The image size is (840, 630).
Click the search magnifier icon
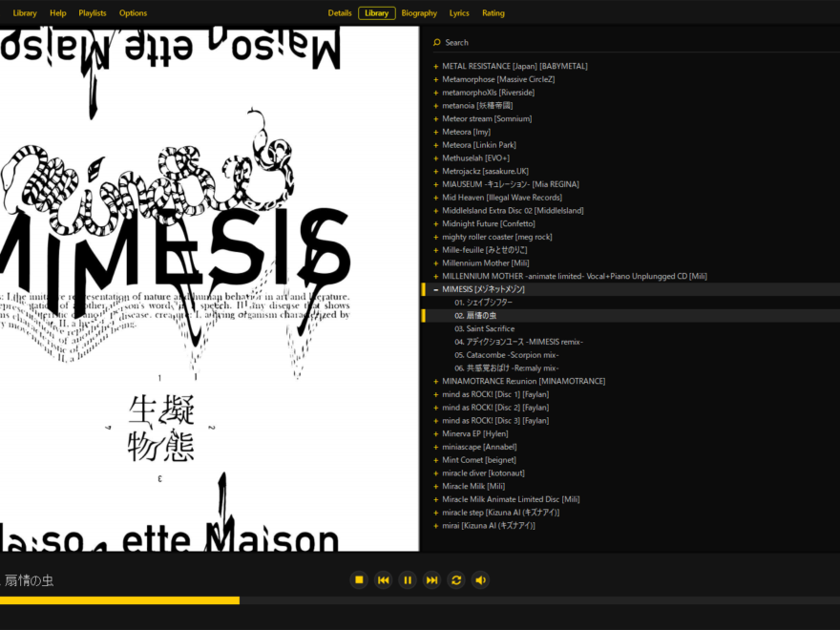click(436, 42)
